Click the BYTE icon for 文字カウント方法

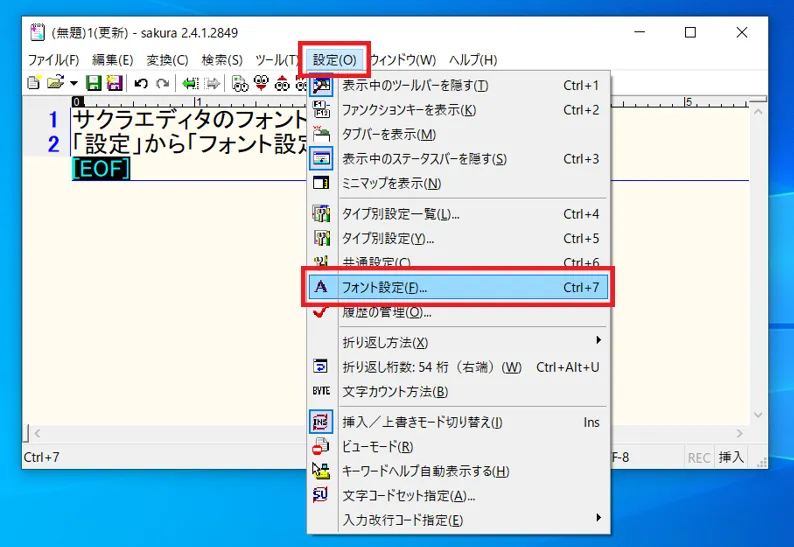[321, 391]
